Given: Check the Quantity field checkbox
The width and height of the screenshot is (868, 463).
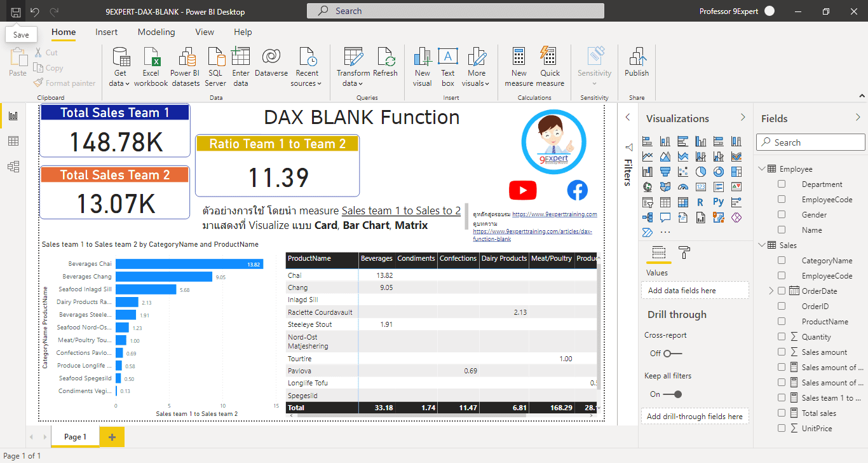Looking at the screenshot, I should pyautogui.click(x=781, y=336).
